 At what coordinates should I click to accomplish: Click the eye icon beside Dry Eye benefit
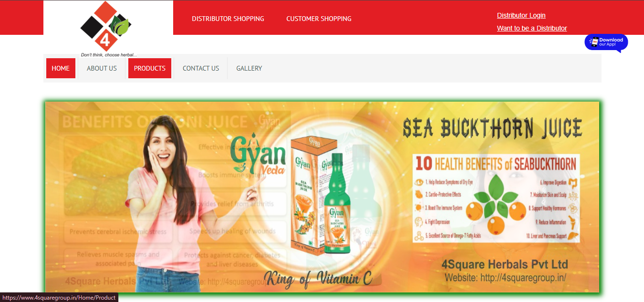tap(419, 182)
